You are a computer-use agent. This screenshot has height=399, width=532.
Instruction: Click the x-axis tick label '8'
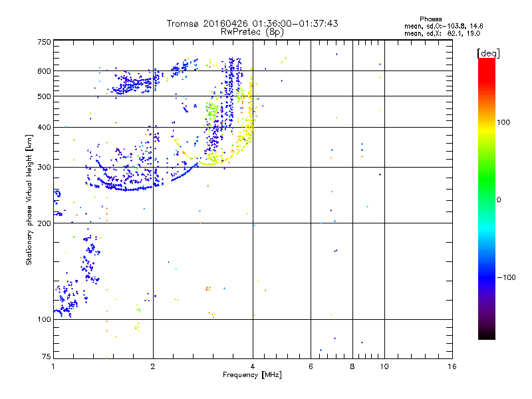tap(352, 366)
